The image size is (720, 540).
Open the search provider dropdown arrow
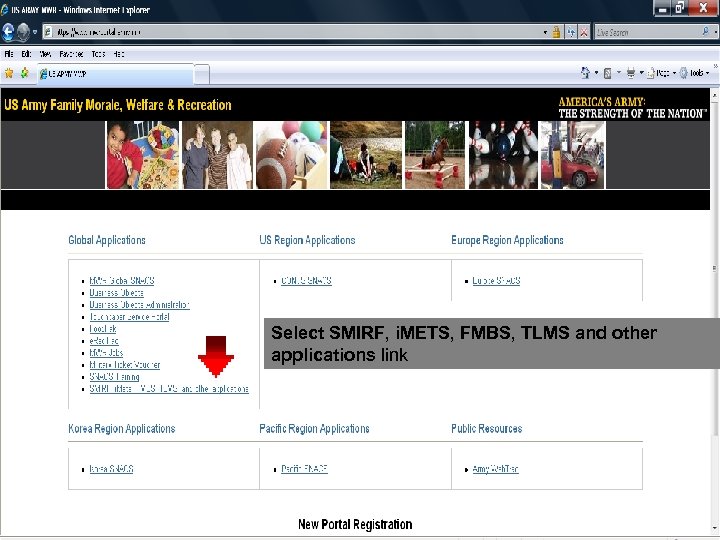coord(715,32)
